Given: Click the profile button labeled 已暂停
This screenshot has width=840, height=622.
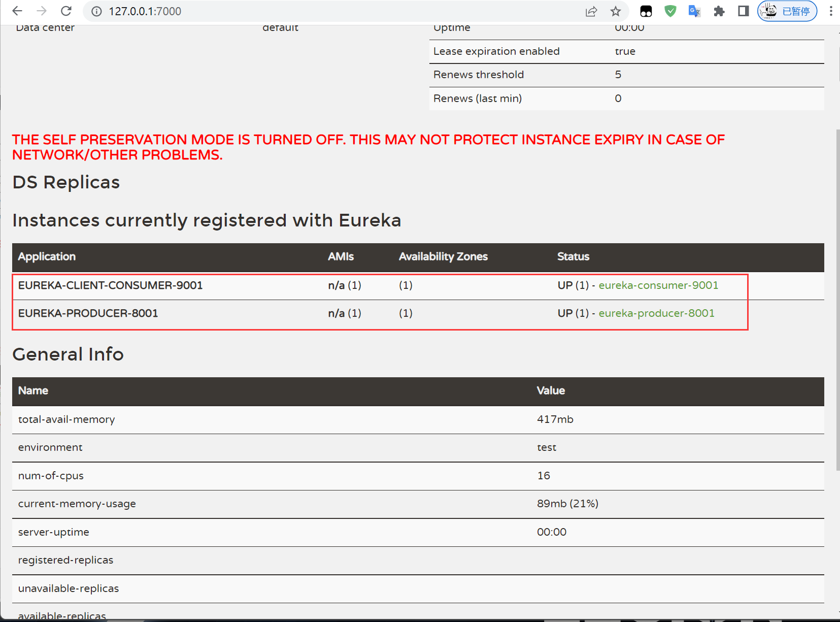Looking at the screenshot, I should (787, 11).
